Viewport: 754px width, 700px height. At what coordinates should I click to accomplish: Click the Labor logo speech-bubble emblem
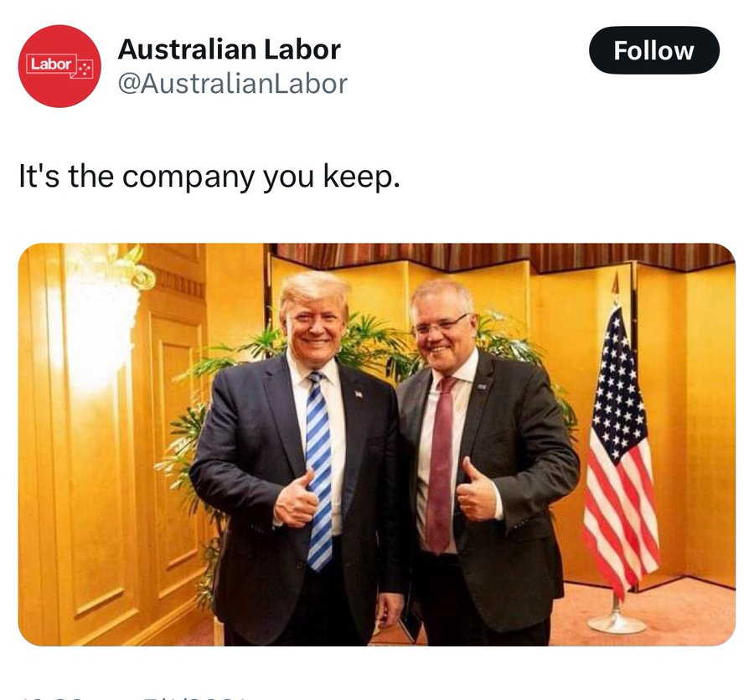[59, 65]
